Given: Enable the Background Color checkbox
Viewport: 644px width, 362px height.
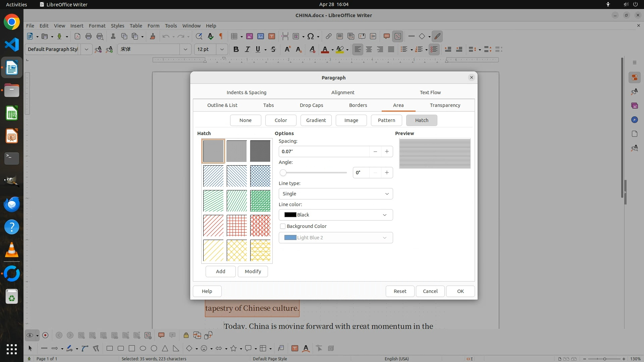Looking at the screenshot, I should pyautogui.click(x=283, y=226).
